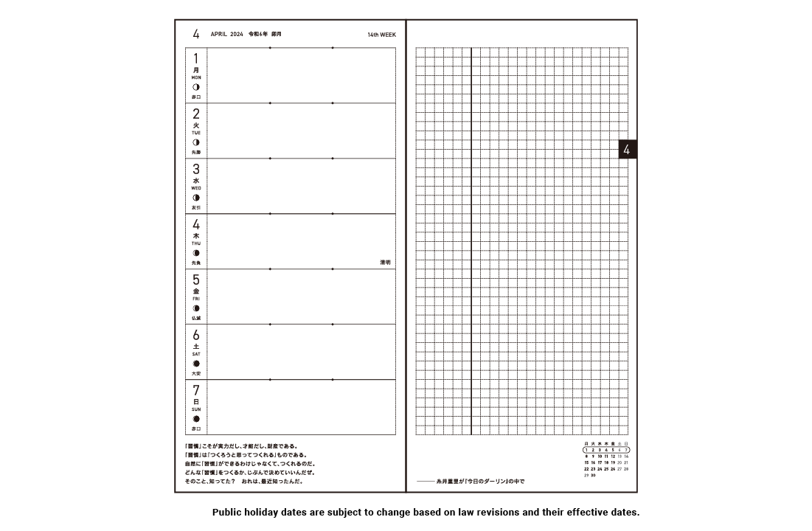Click the moon phase icon for Tuesday 2
The image size is (812, 531).
(196, 142)
